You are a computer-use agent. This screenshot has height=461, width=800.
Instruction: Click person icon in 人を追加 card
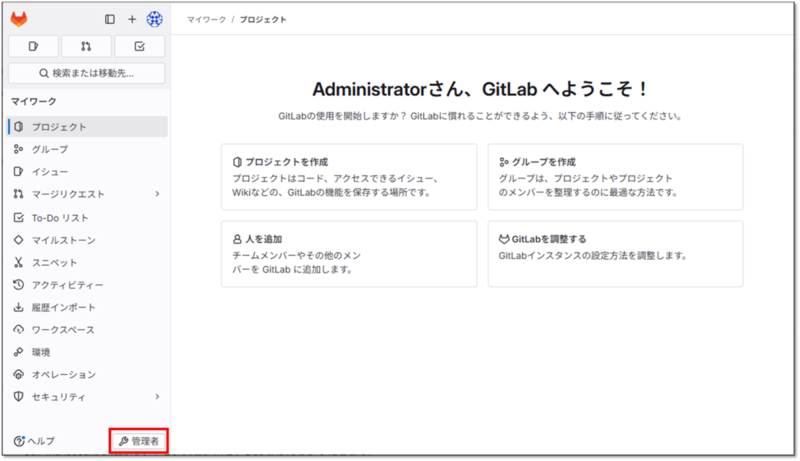(x=237, y=239)
